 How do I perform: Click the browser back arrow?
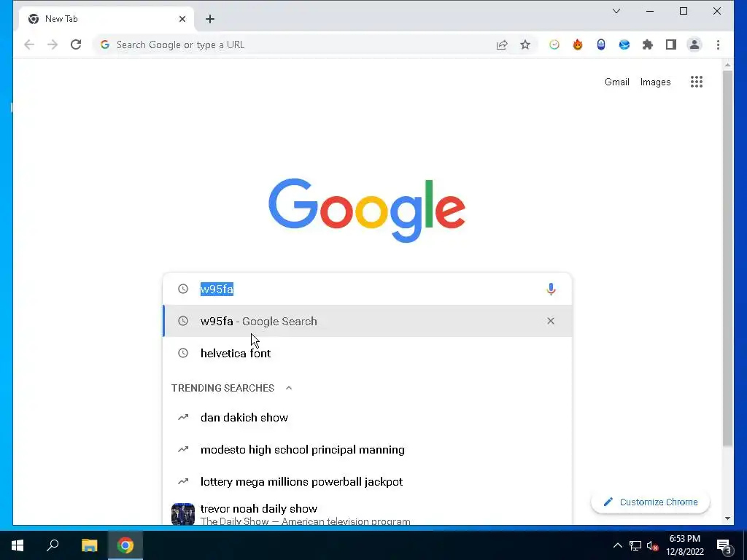point(29,44)
